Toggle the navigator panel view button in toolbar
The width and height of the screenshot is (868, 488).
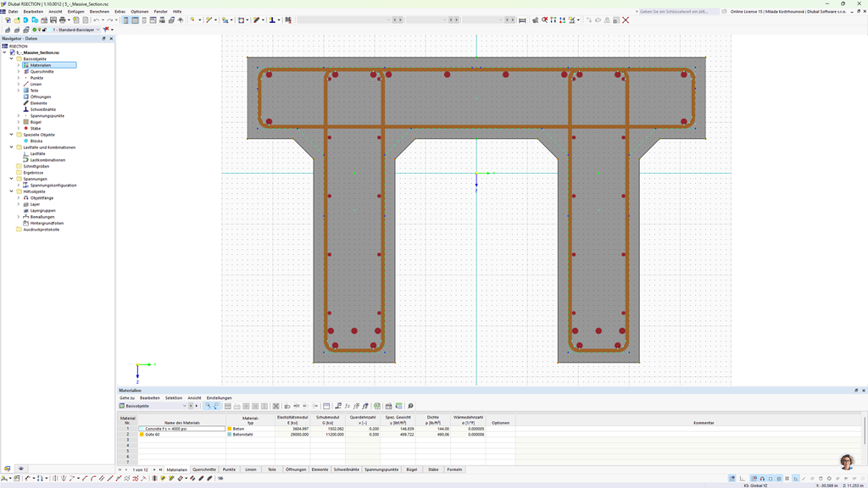[125, 20]
